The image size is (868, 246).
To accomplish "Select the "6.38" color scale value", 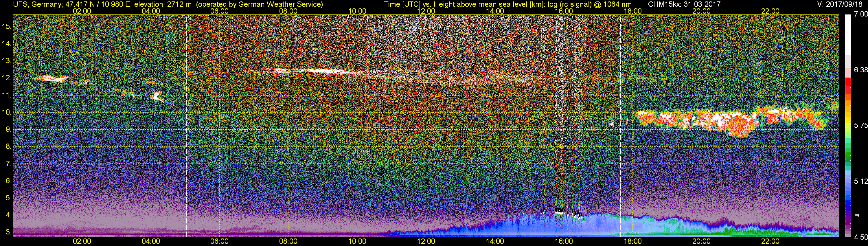I will tap(861, 70).
